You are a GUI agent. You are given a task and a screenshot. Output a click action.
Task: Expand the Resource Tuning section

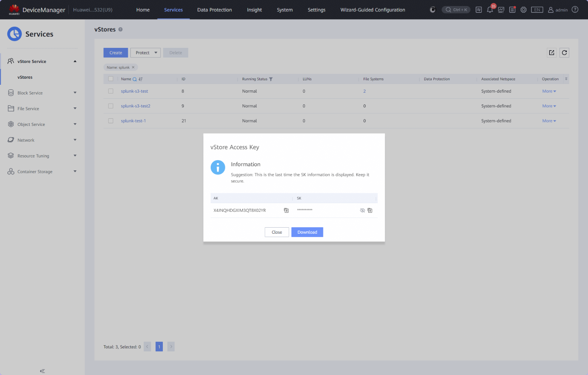pyautogui.click(x=75, y=156)
